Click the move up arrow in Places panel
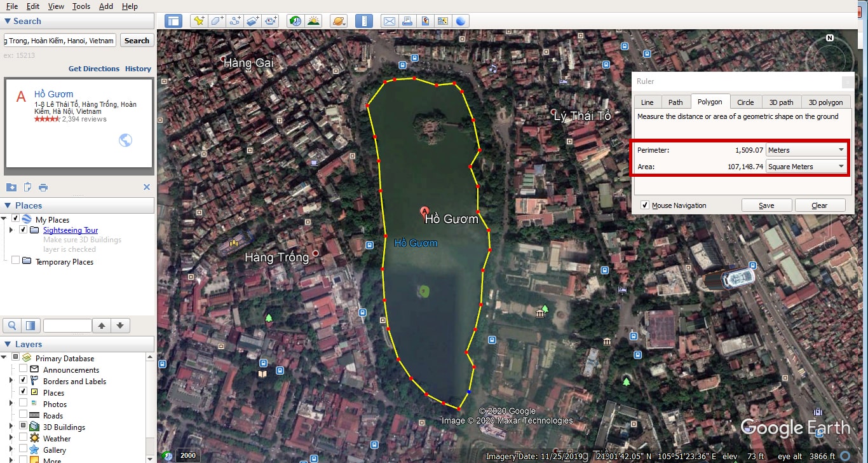The image size is (868, 463). coord(101,326)
